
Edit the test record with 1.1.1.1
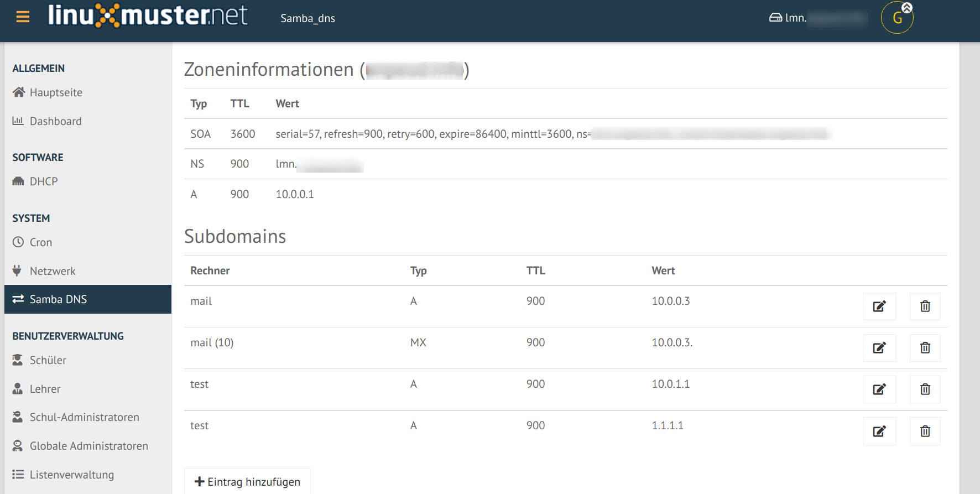879,431
